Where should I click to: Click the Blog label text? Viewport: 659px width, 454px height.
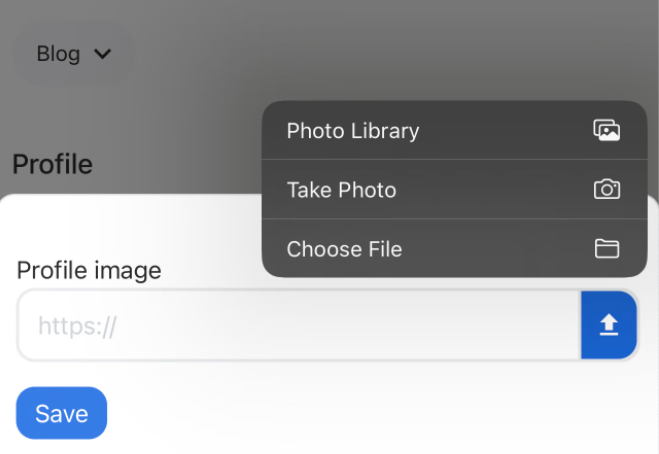58,54
